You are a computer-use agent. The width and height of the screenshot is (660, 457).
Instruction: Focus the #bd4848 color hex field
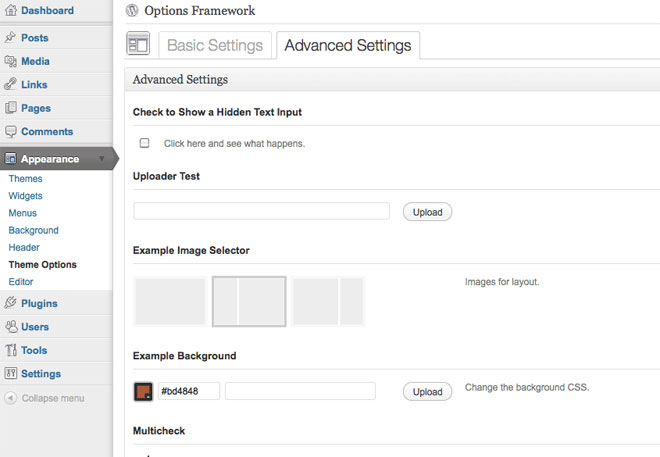[189, 391]
